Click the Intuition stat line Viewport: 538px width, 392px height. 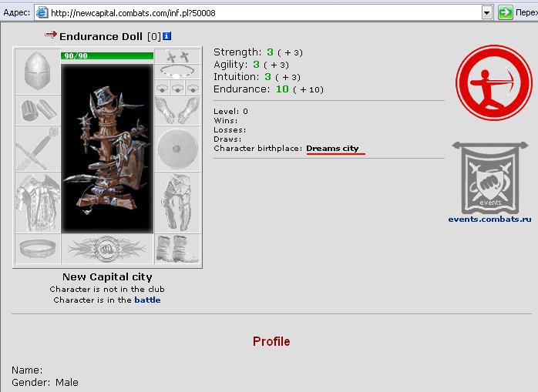[x=257, y=77]
